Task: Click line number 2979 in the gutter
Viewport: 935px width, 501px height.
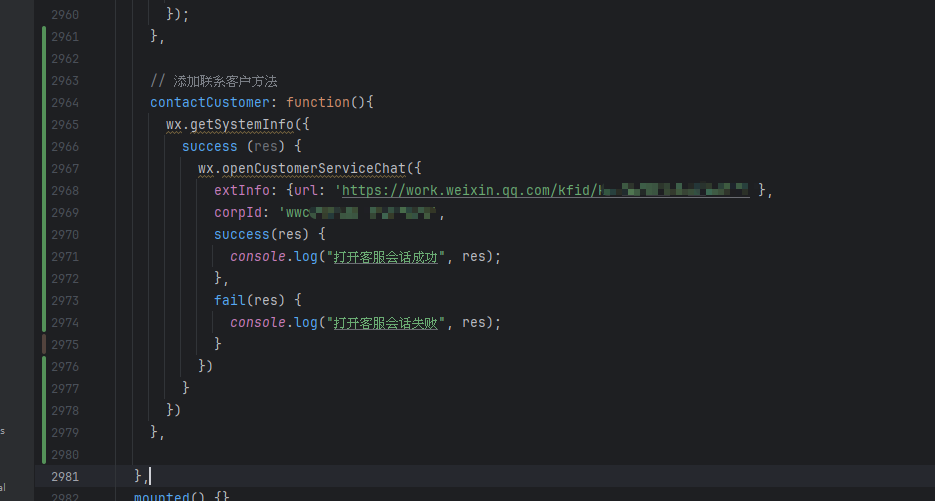Action: [x=65, y=433]
